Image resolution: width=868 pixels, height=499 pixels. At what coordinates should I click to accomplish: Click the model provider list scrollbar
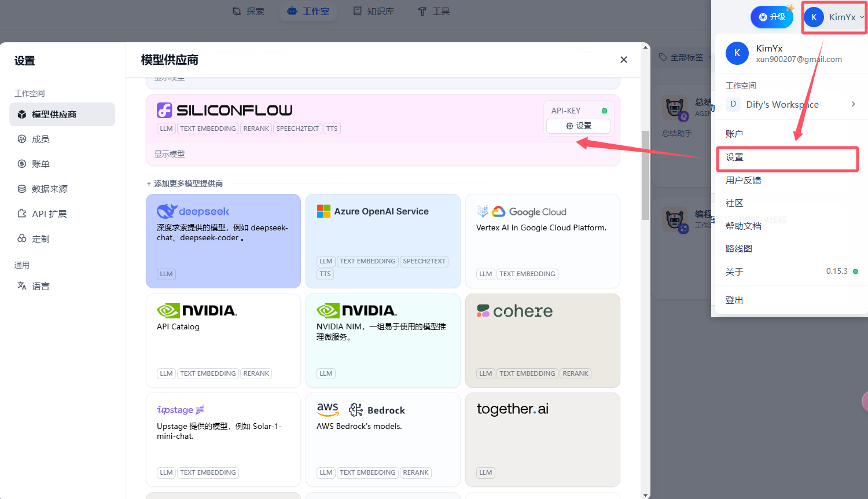(x=646, y=175)
